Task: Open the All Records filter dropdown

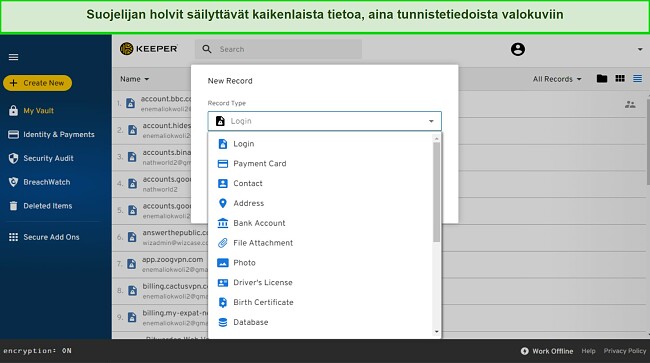Action: (x=557, y=79)
